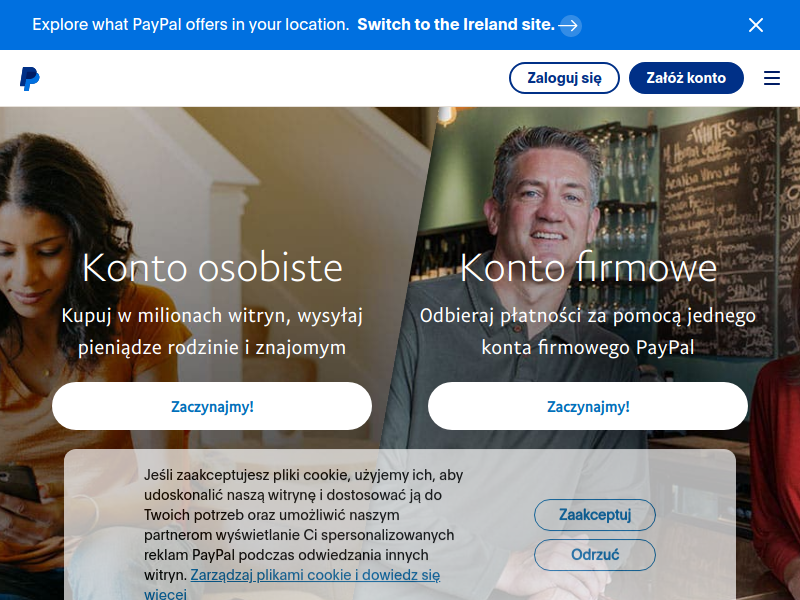Click the arrow icon beside Ireland site
Viewport: 800px width, 600px height.
[x=569, y=25]
